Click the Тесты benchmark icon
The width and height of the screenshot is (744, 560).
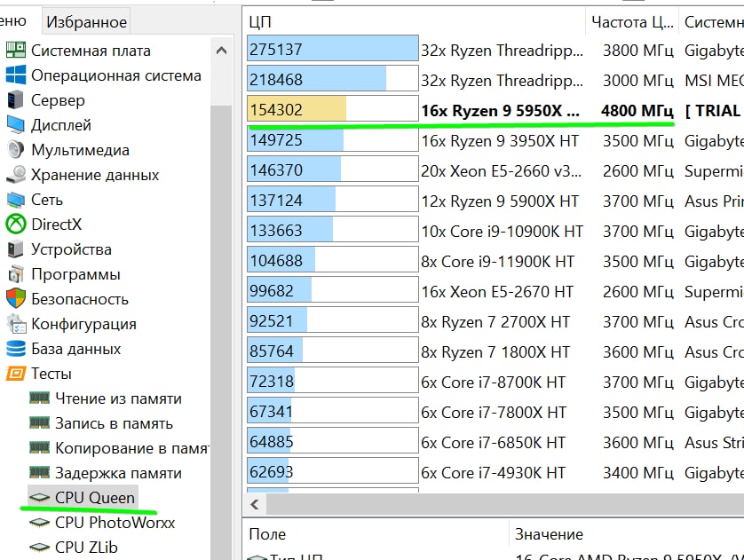coord(16,374)
